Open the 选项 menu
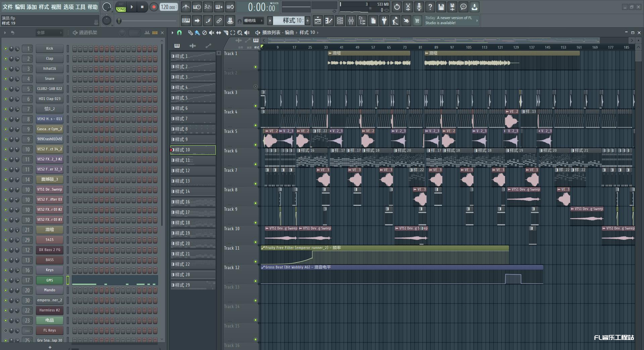This screenshot has width=644, height=350. pyautogui.click(x=68, y=7)
